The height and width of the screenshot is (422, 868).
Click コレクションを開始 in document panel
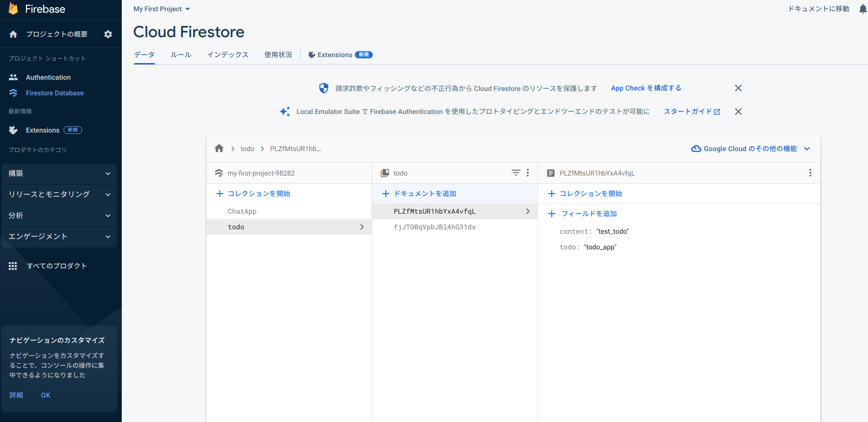(x=591, y=194)
